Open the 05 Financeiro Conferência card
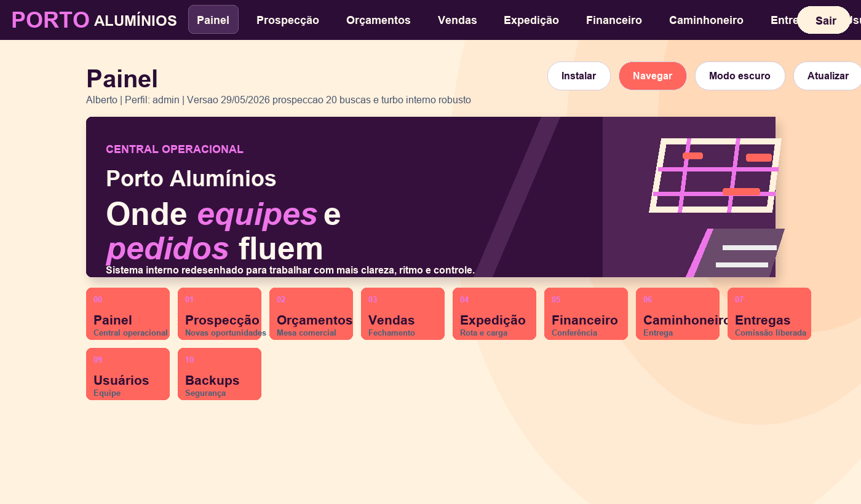Image resolution: width=861 pixels, height=504 pixels. [x=586, y=313]
